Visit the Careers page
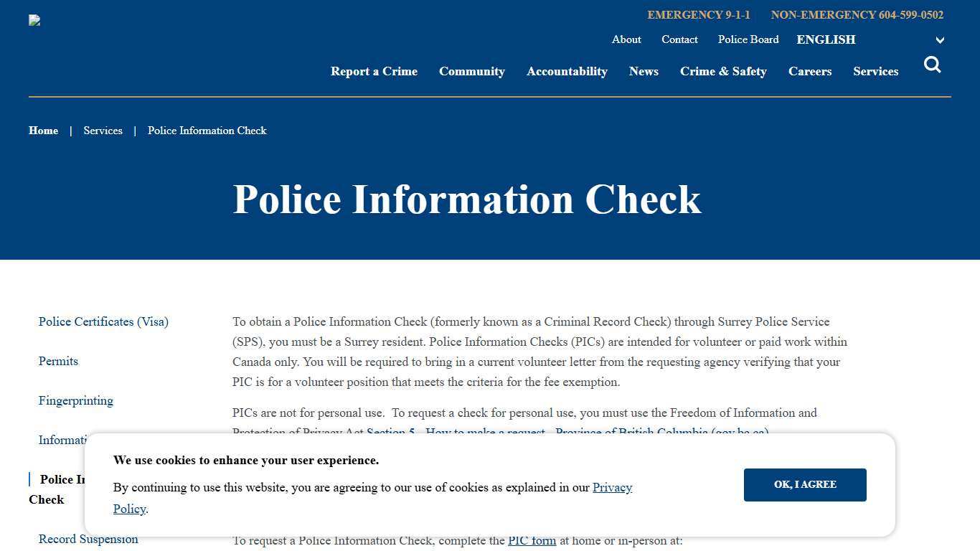The image size is (980, 551). click(x=810, y=71)
